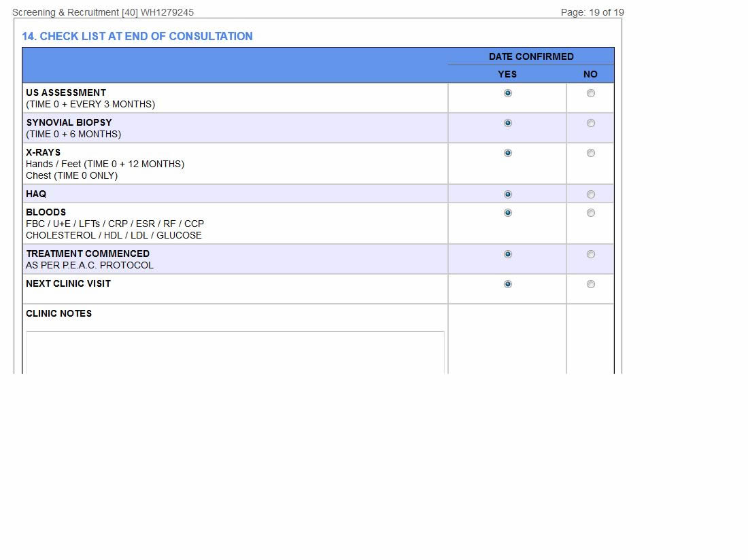
Task: Select NO for US ASSESSMENT
Action: click(590, 93)
